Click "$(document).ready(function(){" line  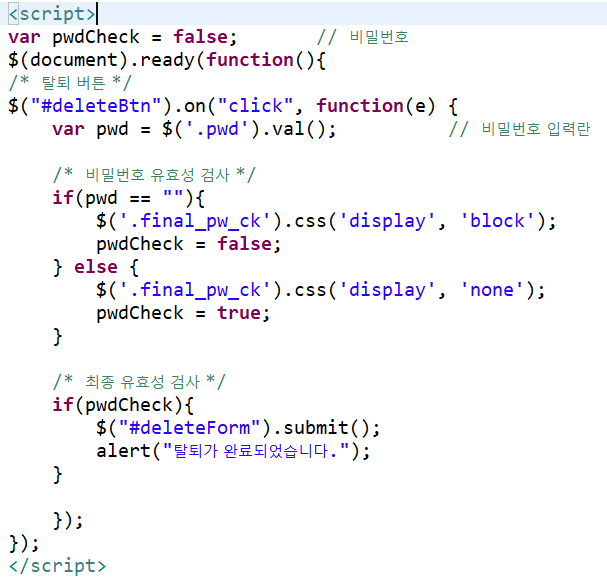pyautogui.click(x=167, y=60)
